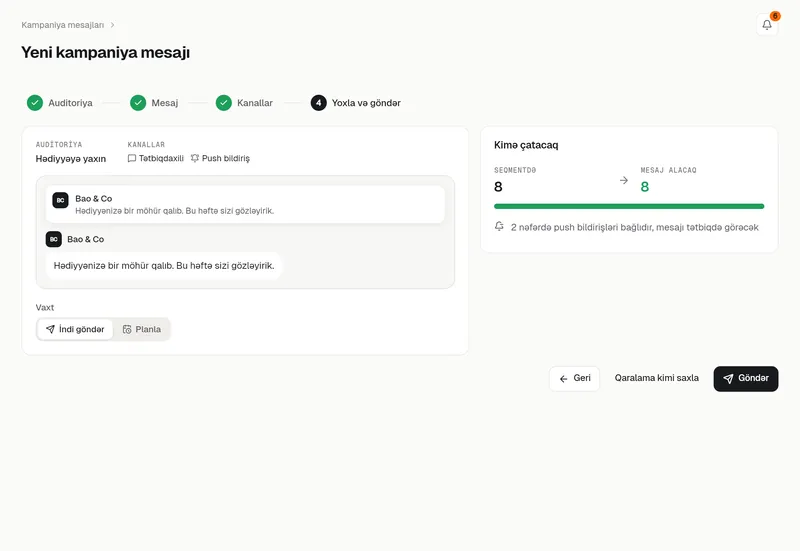Click the Göndər send button
This screenshot has height=551, width=800.
(x=746, y=379)
